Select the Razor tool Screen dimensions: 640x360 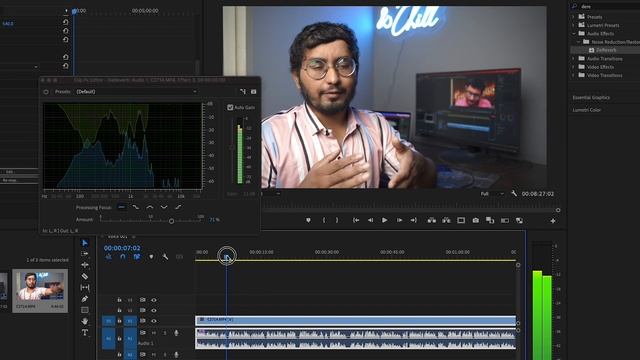click(85, 276)
